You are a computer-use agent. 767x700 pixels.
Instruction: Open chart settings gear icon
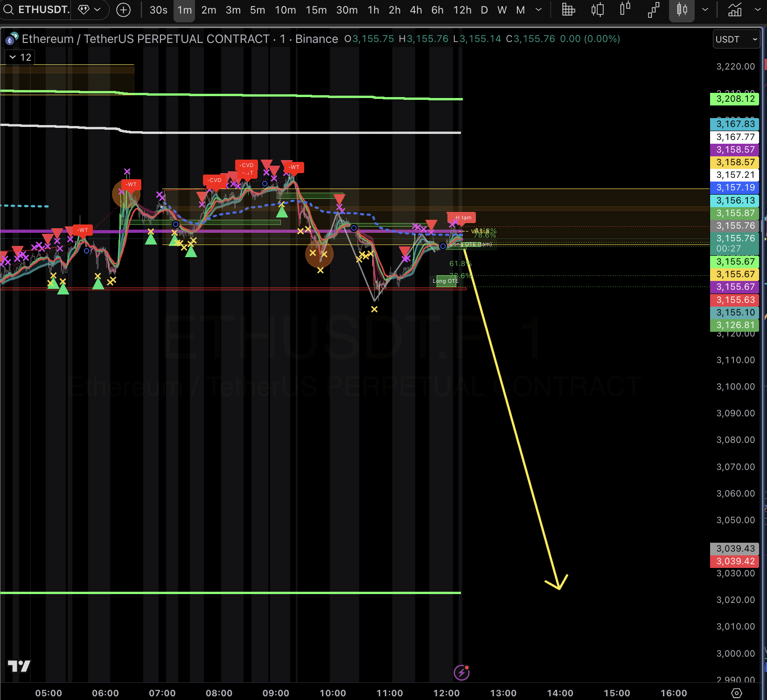click(x=737, y=693)
